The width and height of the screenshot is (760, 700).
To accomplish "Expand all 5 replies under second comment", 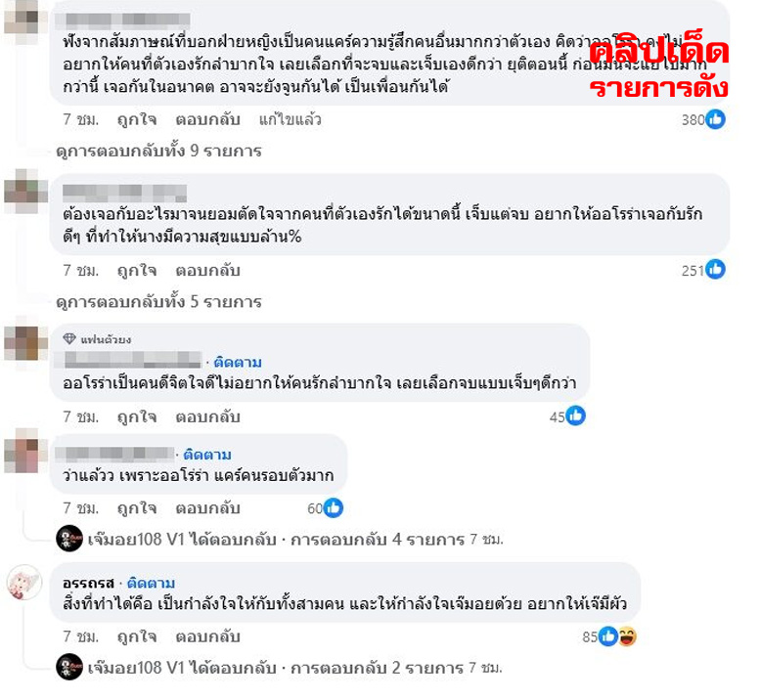I will (158, 302).
